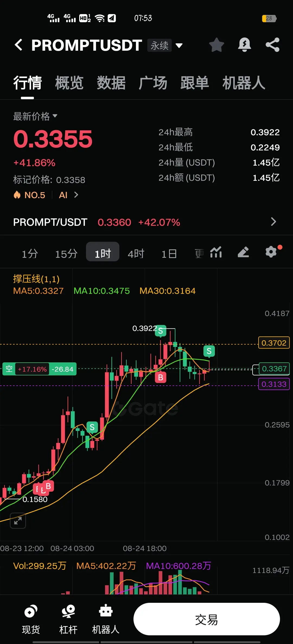Tap the 0.3367 current price label
Screen dimensions: 293x644
click(274, 369)
